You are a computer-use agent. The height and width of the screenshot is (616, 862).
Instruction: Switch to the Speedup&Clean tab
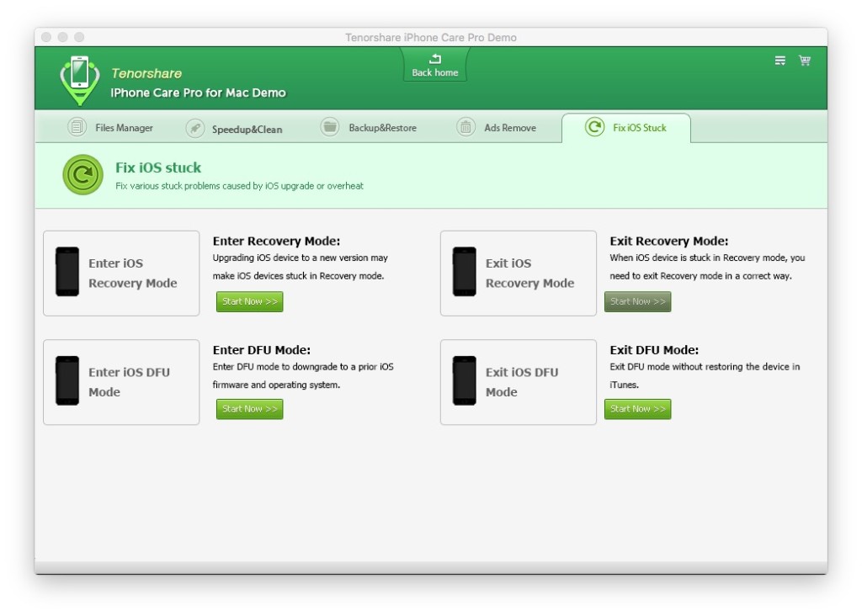click(234, 129)
